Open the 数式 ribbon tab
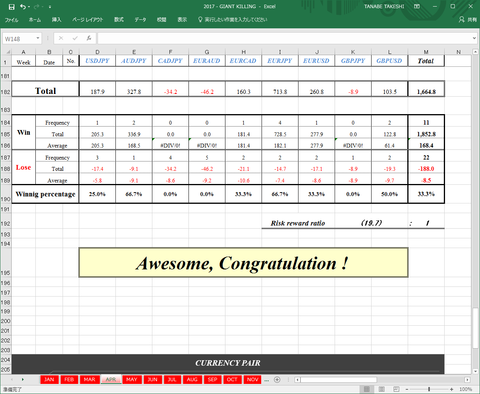This screenshot has width=480, height=394. coord(119,20)
